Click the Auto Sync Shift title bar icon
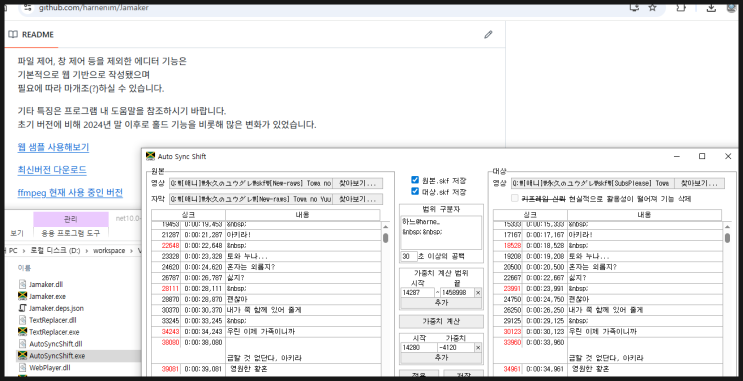The image size is (743, 381). pos(151,156)
